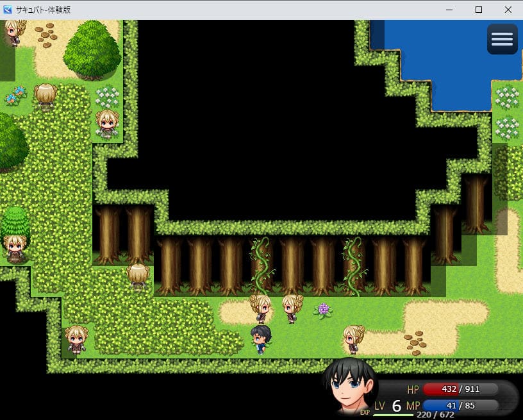
Task: Close the game window
Action: [x=508, y=10]
